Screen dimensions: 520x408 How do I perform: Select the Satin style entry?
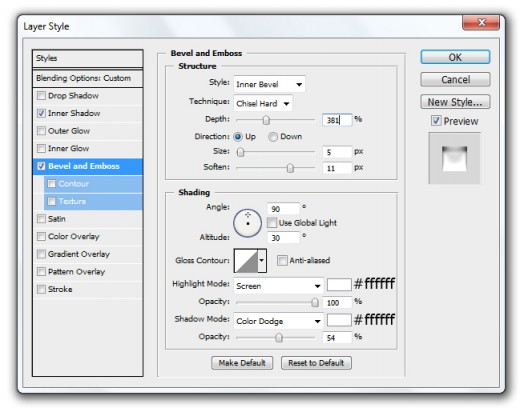[57, 219]
